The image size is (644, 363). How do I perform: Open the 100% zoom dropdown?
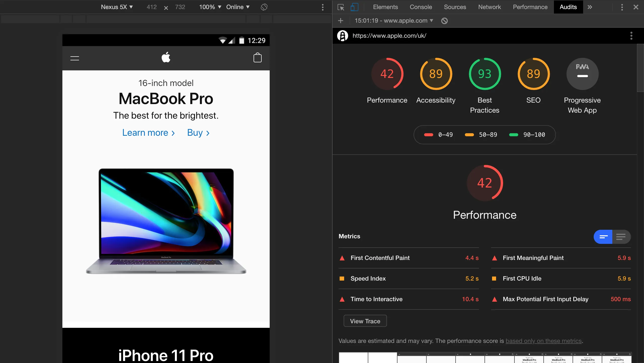pyautogui.click(x=210, y=7)
